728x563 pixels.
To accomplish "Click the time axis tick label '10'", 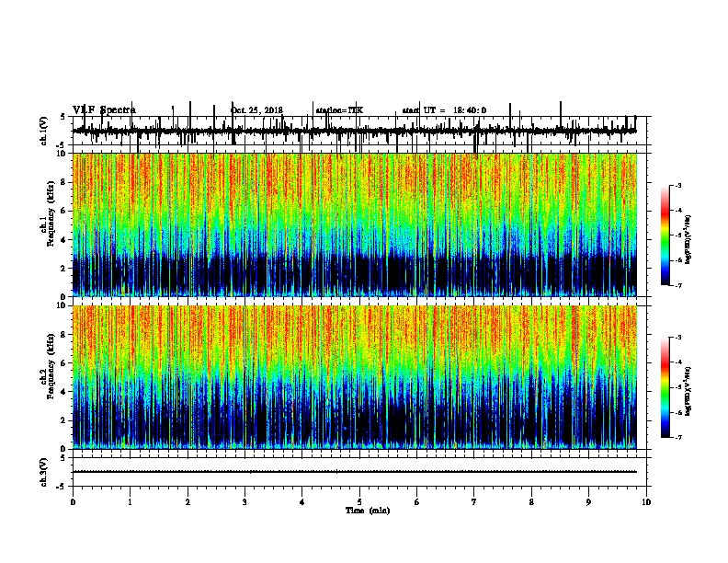I will pos(646,502).
